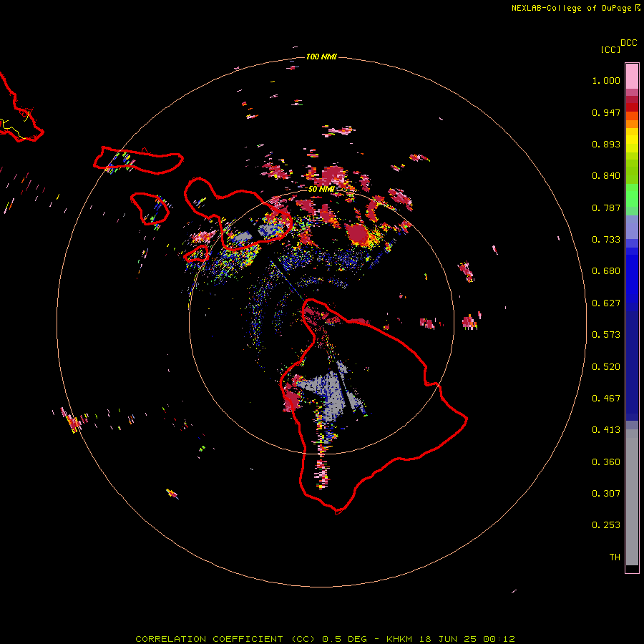Click the TH threshold legend label
Image resolution: width=644 pixels, height=644 pixels.
(615, 557)
